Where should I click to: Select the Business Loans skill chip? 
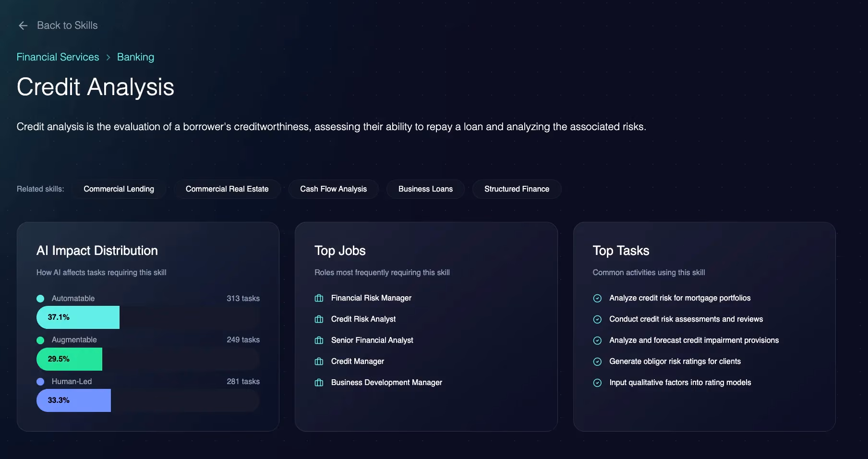point(425,189)
